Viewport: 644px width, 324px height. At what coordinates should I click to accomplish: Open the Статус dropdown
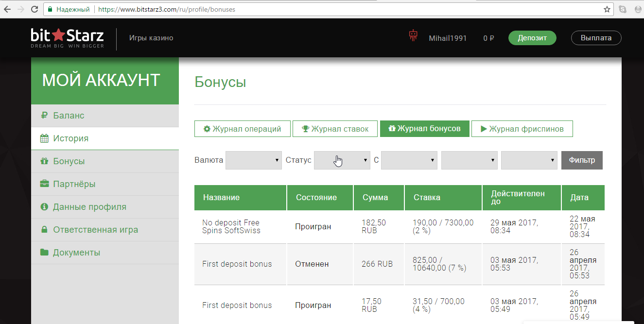(342, 160)
